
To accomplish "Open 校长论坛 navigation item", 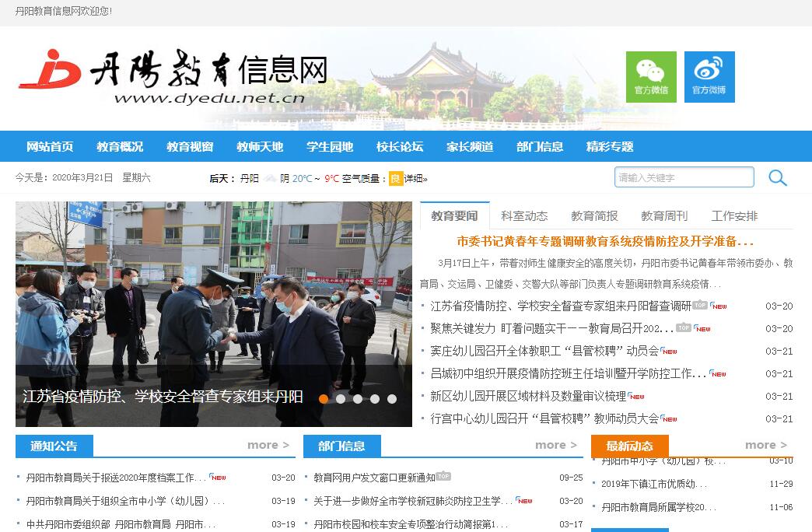I will pyautogui.click(x=400, y=146).
